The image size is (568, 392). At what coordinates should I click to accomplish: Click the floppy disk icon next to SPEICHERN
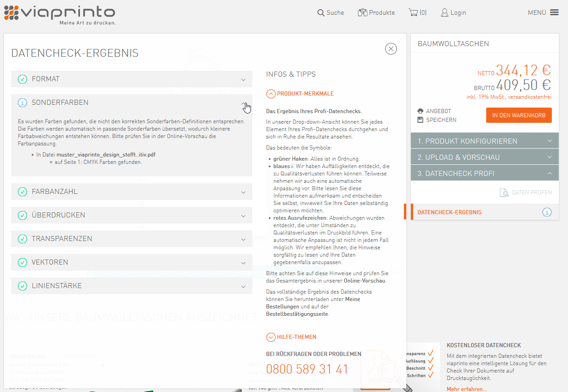pos(420,120)
